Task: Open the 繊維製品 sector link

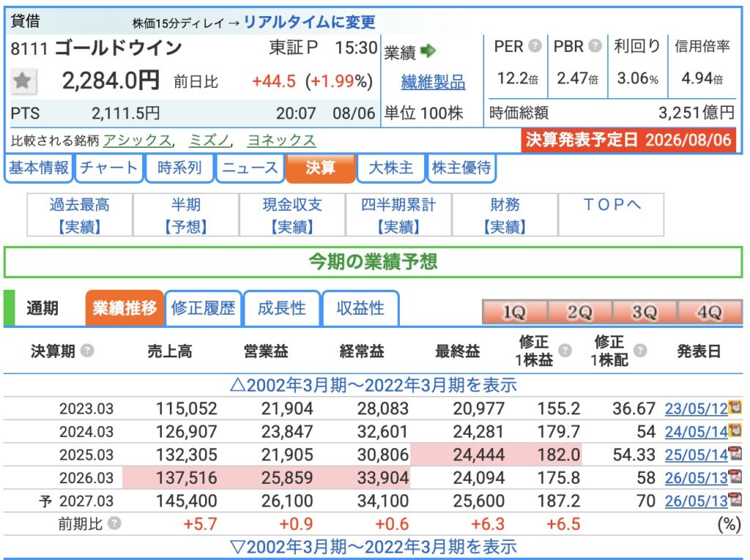Action: 433,82
